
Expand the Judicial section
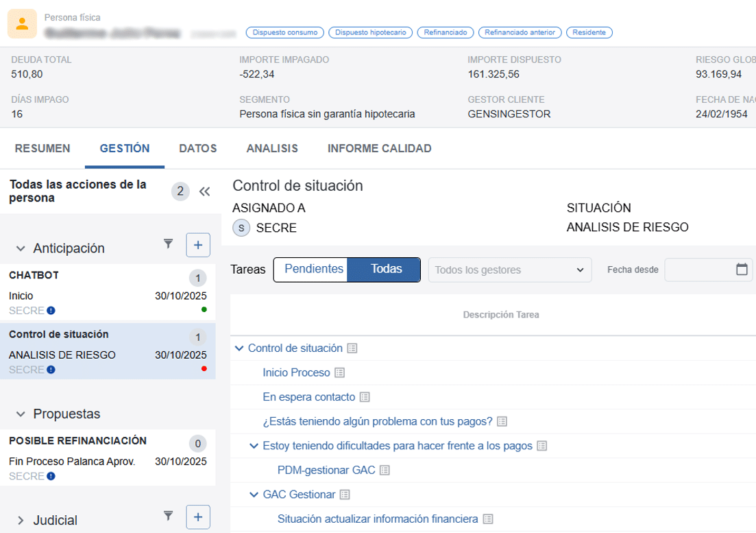coord(21,521)
